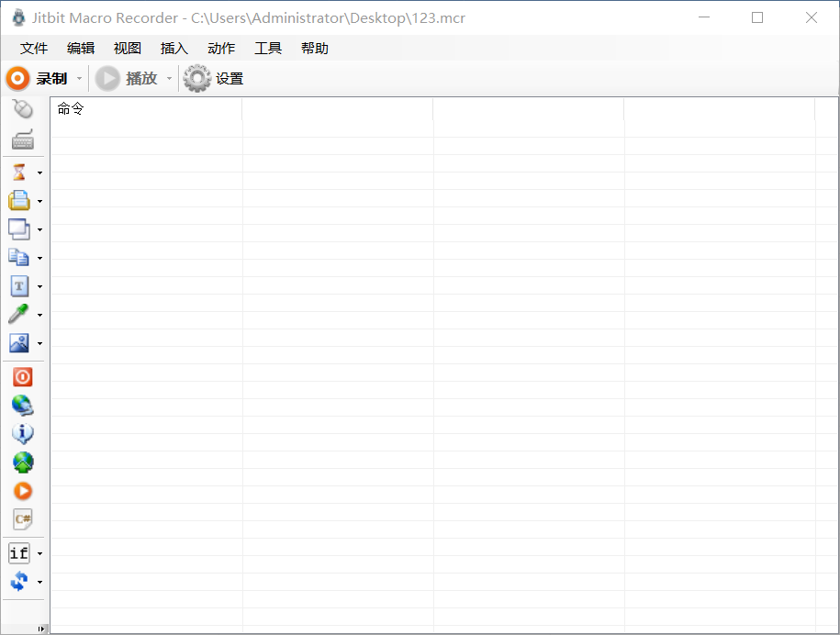Open the 视图 menu

click(127, 49)
